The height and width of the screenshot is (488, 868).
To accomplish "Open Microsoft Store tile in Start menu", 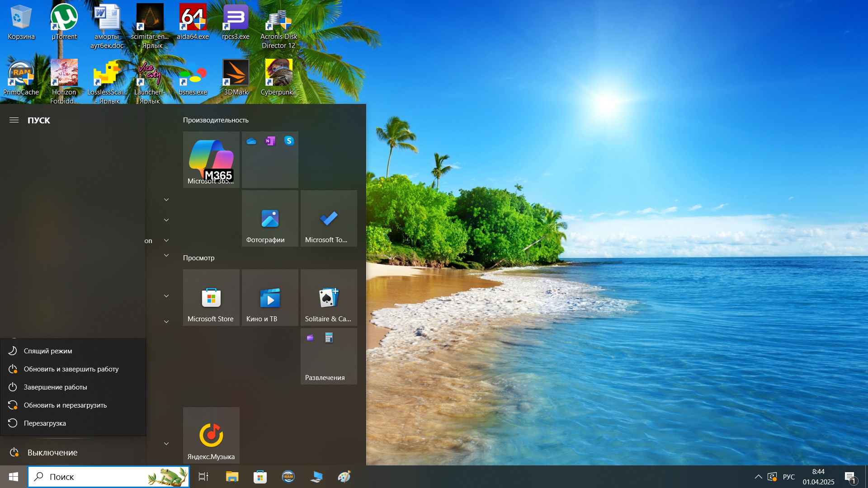I will 211,297.
